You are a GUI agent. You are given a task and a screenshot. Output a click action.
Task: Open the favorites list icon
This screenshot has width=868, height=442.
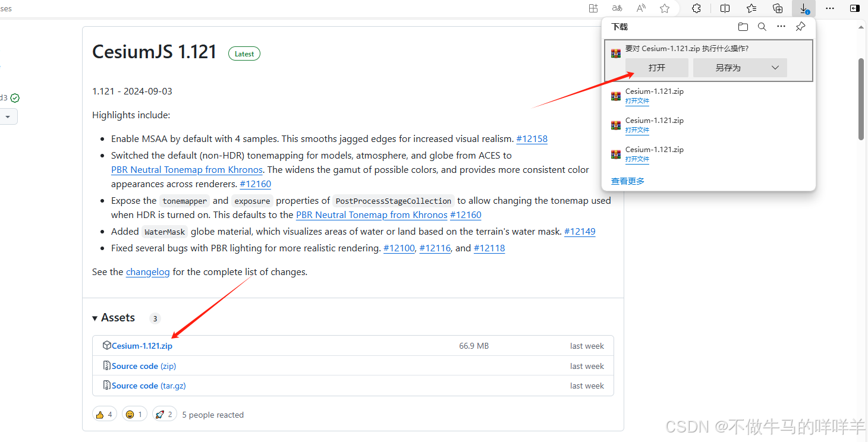click(751, 8)
